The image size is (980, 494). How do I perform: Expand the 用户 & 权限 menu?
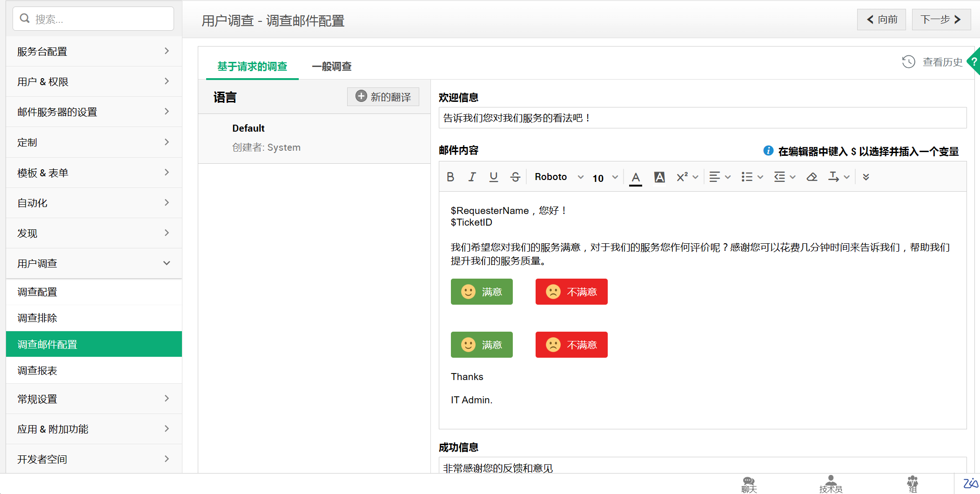pos(94,81)
